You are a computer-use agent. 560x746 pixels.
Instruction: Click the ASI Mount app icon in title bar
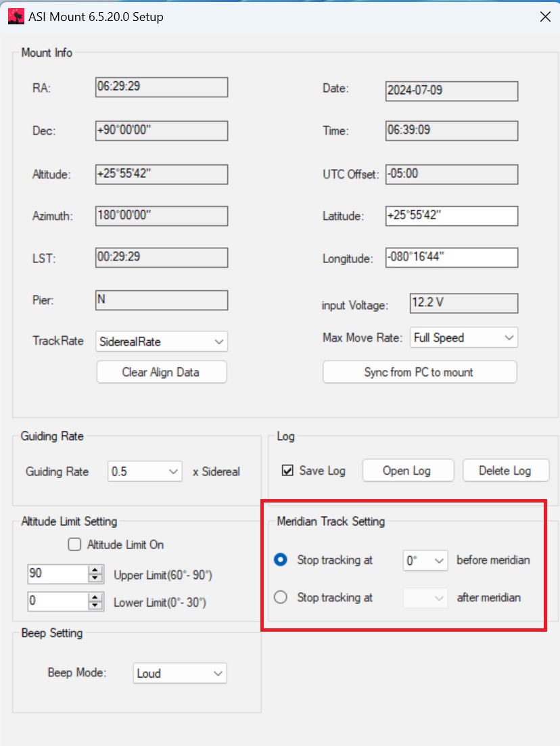coord(16,17)
